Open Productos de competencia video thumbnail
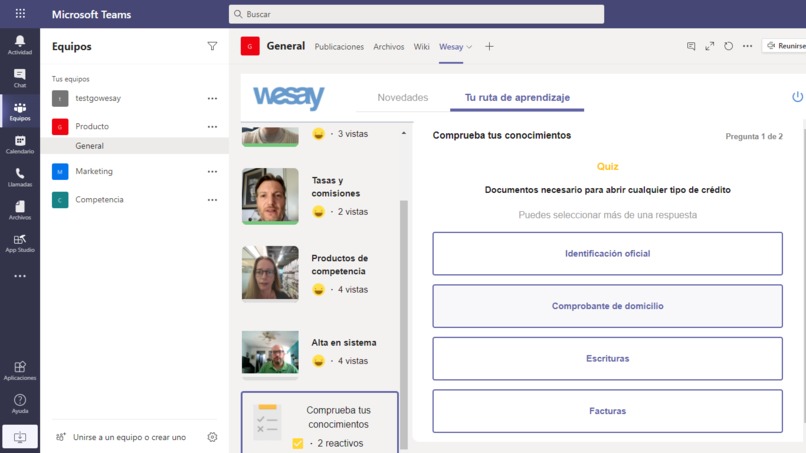This screenshot has height=453, width=806. click(270, 273)
